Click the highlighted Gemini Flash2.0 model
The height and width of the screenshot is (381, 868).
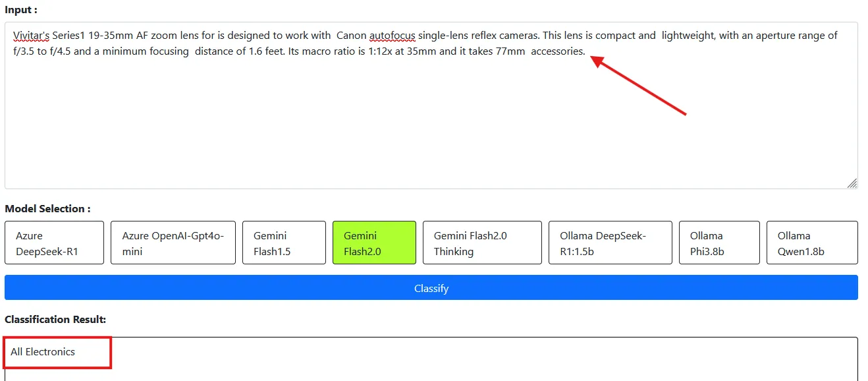coord(374,243)
